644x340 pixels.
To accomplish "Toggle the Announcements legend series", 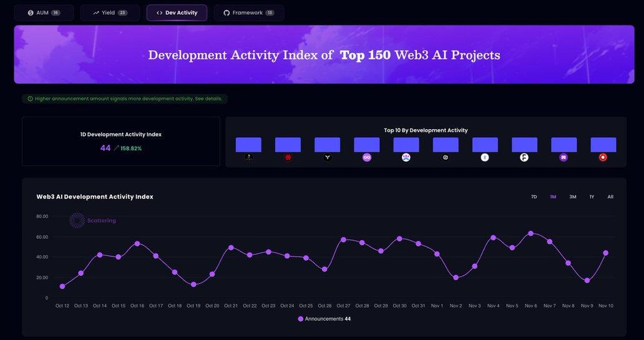I will click(324, 319).
